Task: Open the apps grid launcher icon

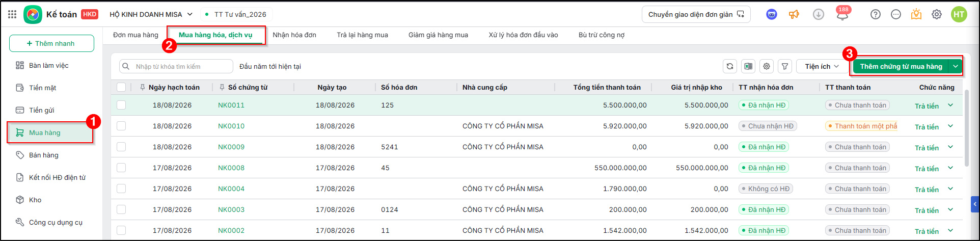Action: point(12,14)
